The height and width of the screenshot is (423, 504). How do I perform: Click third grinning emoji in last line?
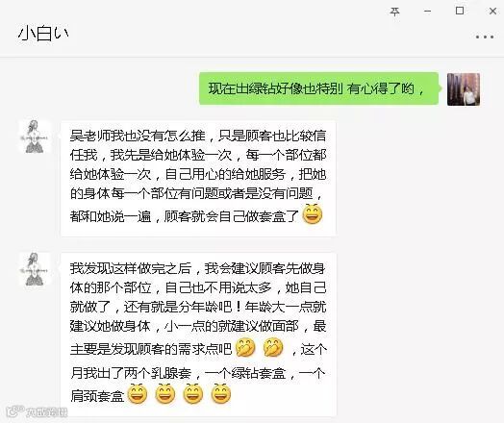[x=193, y=394]
